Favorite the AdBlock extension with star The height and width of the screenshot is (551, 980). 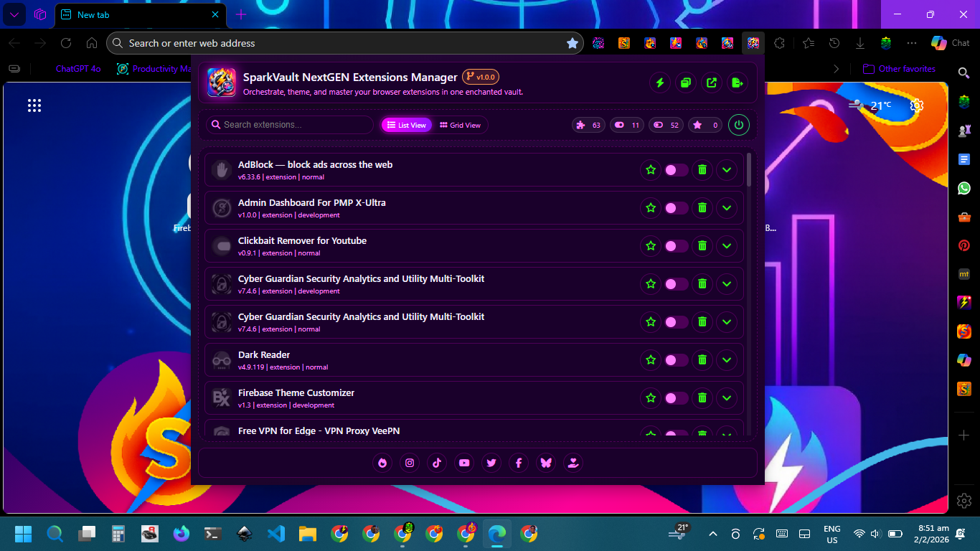tap(651, 170)
